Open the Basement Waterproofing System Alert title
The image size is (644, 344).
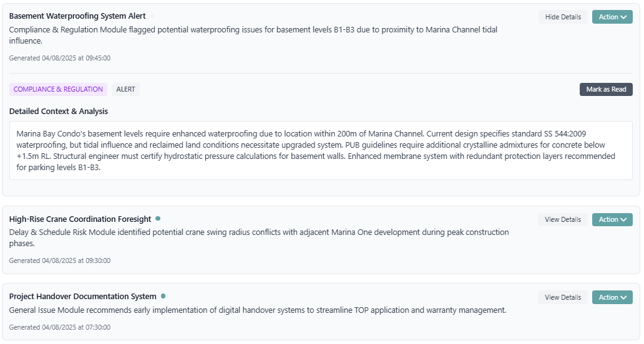[77, 16]
